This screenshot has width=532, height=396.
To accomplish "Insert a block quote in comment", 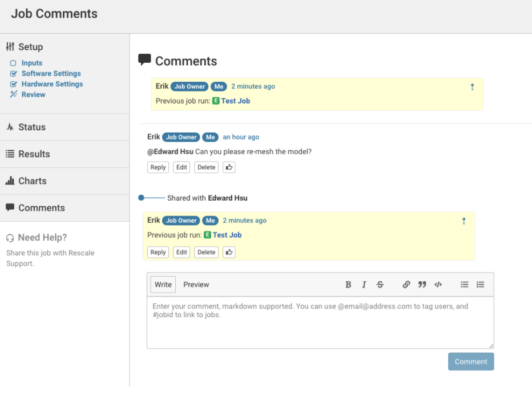I will tap(422, 285).
